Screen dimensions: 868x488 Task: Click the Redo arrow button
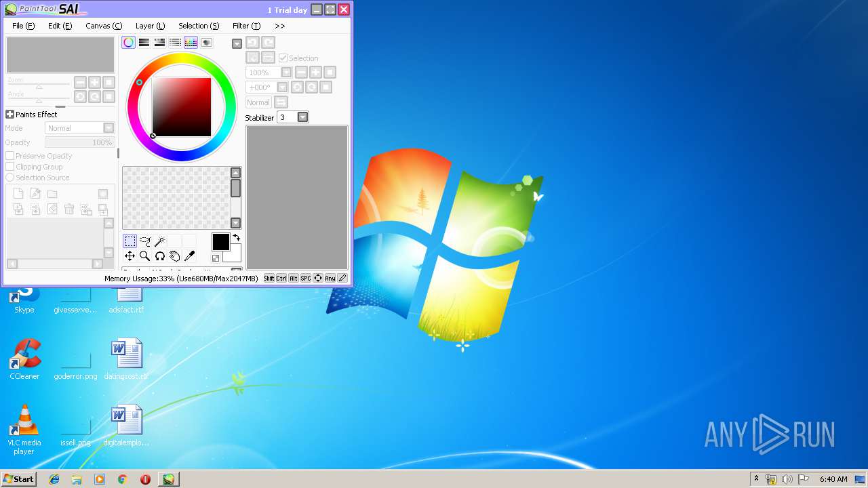point(268,43)
